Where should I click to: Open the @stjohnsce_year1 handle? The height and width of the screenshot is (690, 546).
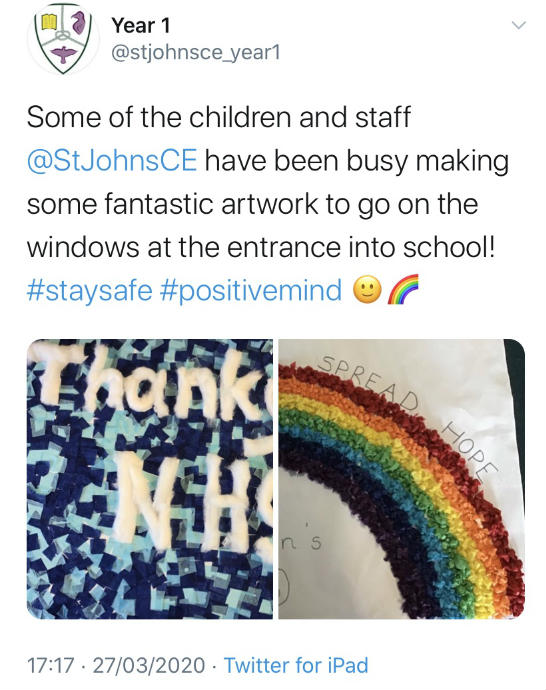click(x=196, y=53)
